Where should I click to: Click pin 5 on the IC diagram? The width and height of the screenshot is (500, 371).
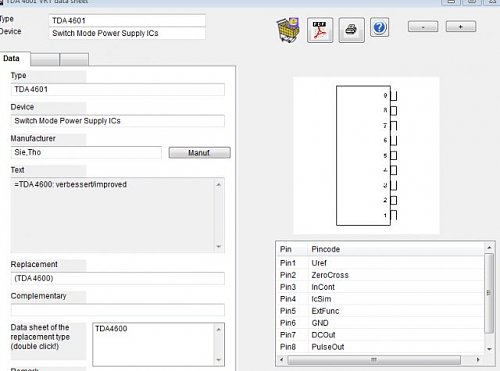click(394, 156)
